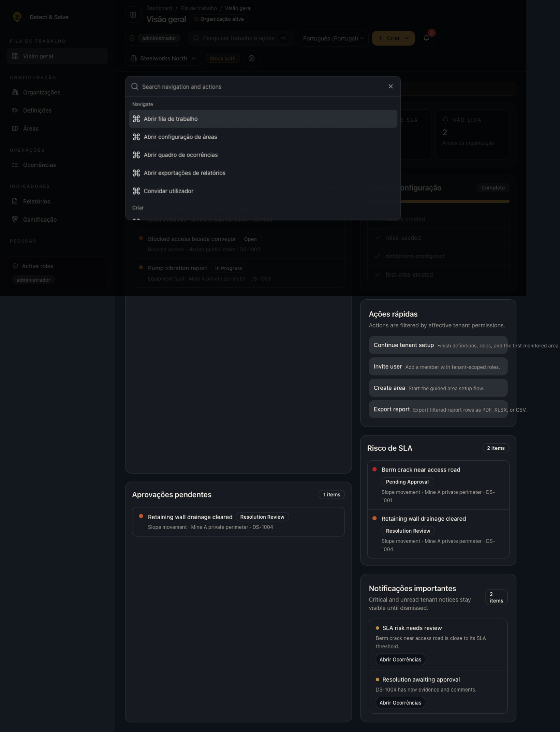Click the Steelworks North building icon

134,58
